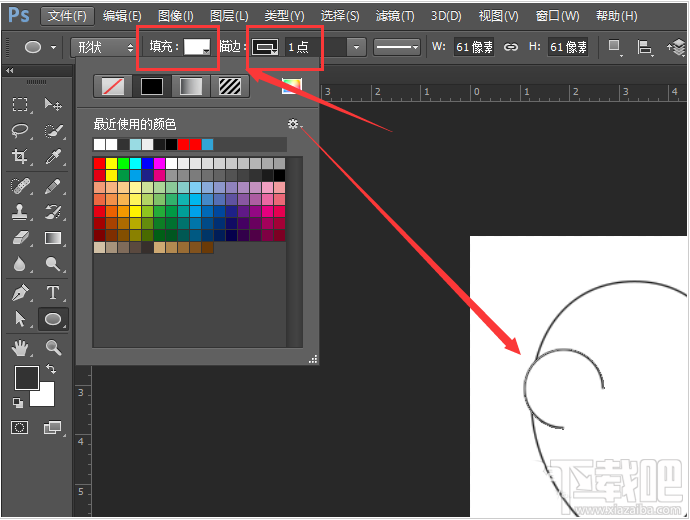
Task: Set fill type to gradient
Action: [x=191, y=86]
